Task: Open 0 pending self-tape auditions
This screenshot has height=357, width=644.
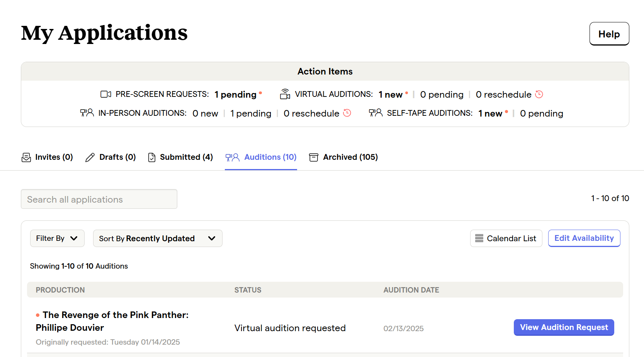Action: click(542, 113)
